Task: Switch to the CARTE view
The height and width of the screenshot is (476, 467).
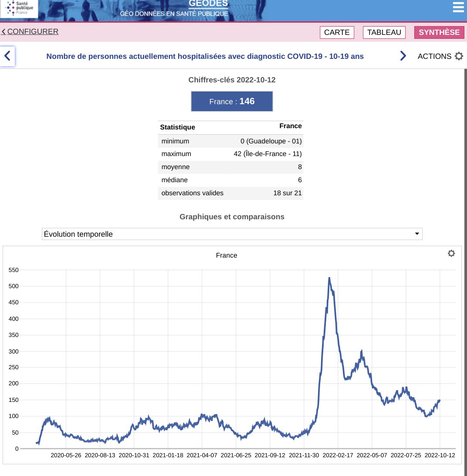Action: pos(337,32)
